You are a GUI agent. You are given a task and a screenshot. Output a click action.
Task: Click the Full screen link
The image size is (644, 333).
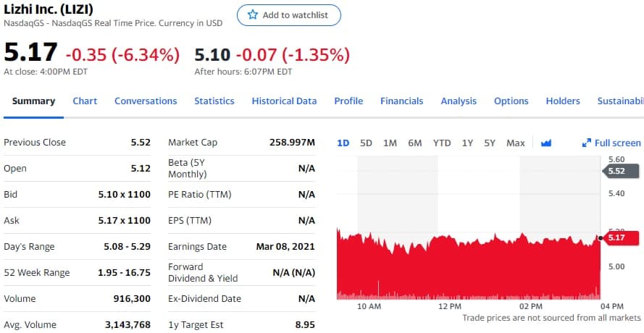(x=617, y=143)
